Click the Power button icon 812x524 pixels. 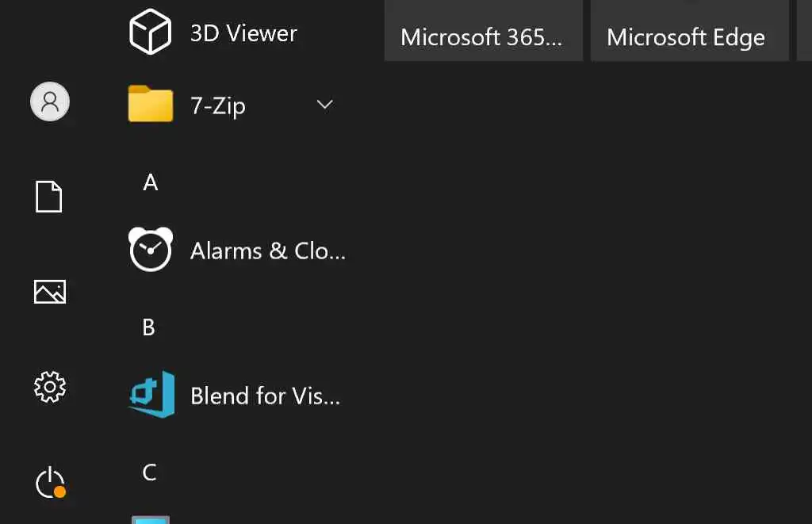[x=50, y=483]
